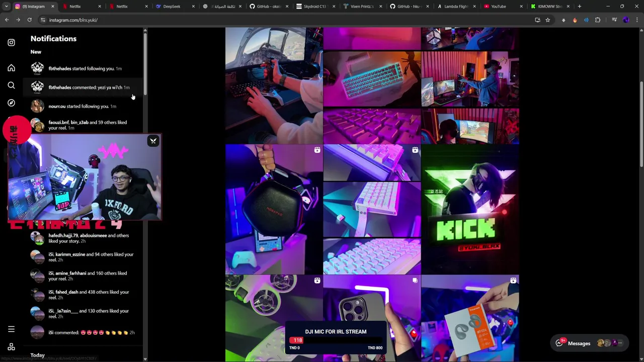Viewport: 644px width, 362px height.
Task: Open a new browser tab
Action: [x=580, y=7]
